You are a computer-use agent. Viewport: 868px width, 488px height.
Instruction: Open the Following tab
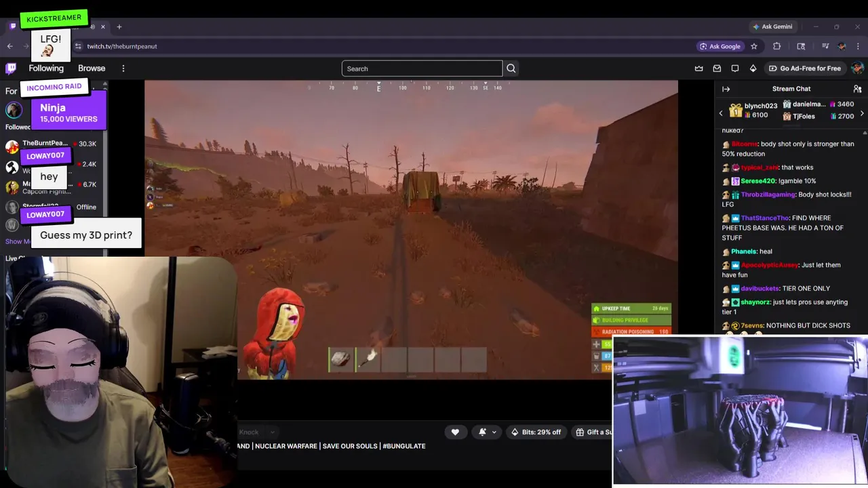[46, 68]
